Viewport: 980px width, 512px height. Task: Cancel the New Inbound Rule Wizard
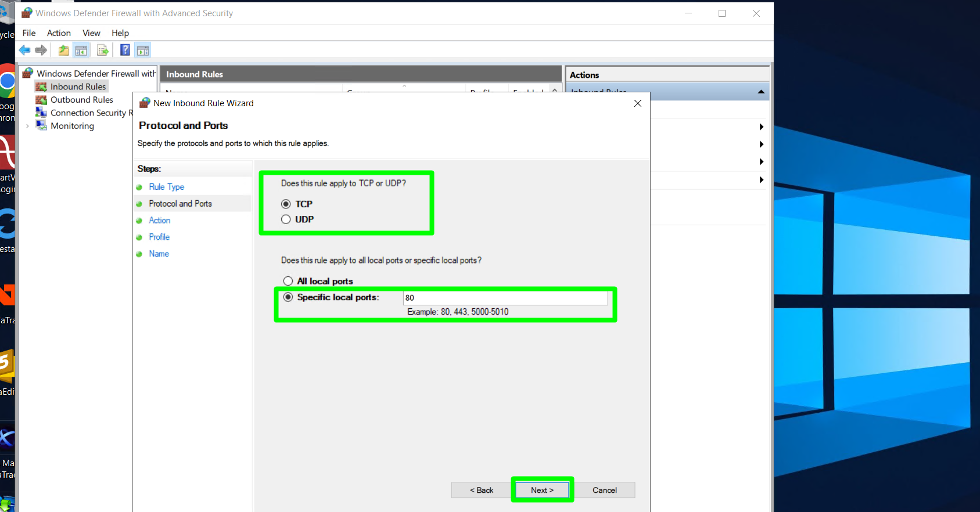pos(605,490)
